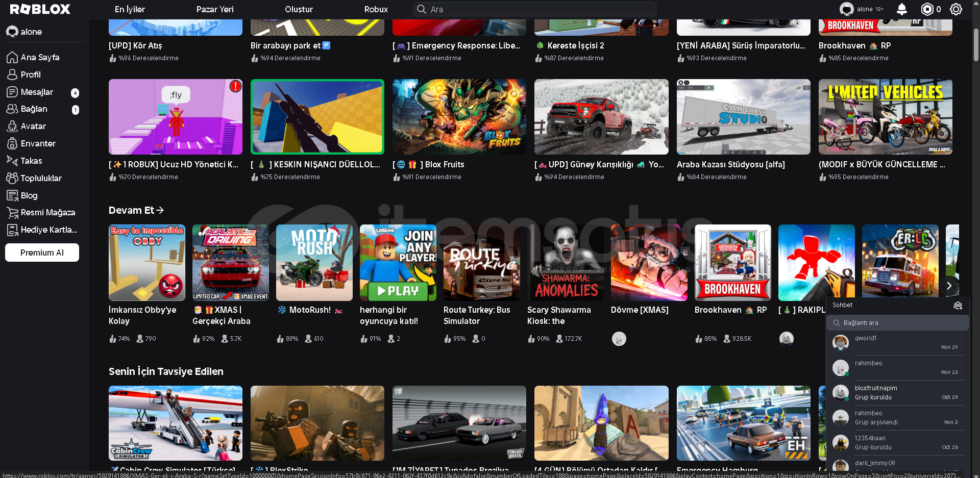Open Araba Kazası Stüdyosu [alfa] link
The height and width of the screenshot is (478, 980).
click(x=731, y=164)
